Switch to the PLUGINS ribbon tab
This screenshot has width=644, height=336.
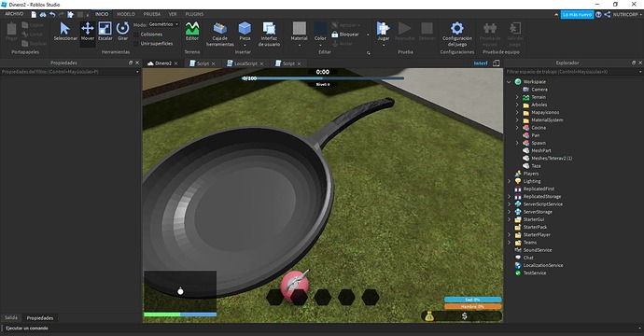pyautogui.click(x=194, y=14)
